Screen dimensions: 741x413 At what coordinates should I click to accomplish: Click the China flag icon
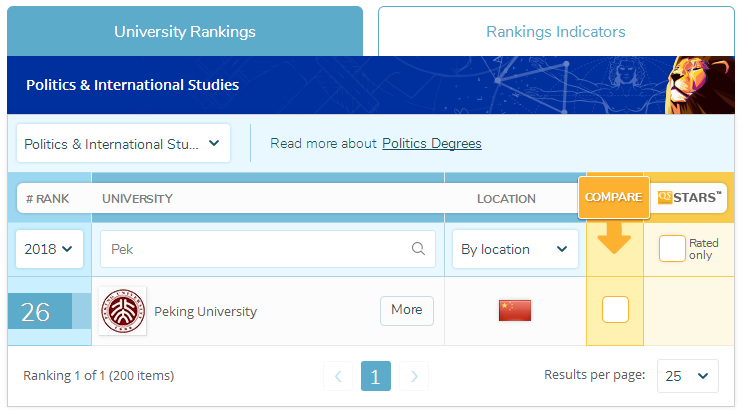pyautogui.click(x=515, y=311)
